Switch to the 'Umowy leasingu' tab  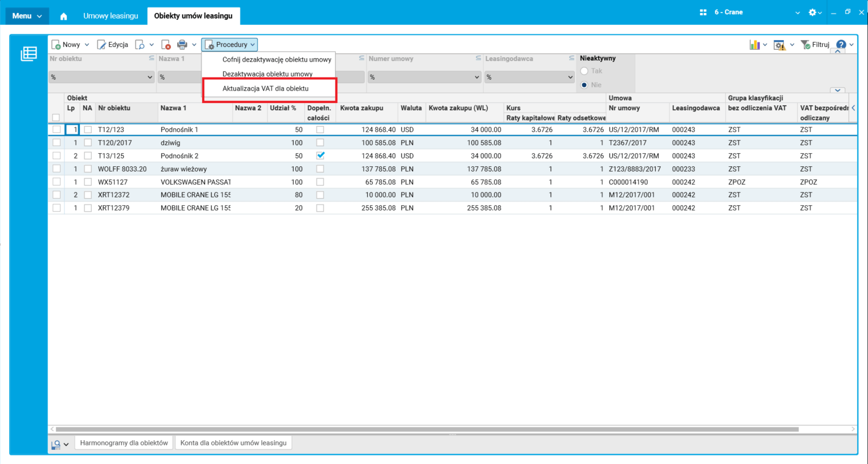pyautogui.click(x=110, y=16)
